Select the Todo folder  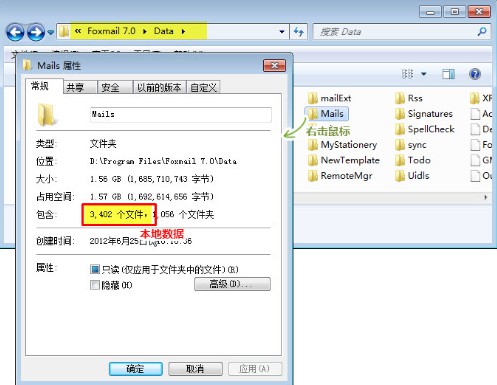click(413, 160)
